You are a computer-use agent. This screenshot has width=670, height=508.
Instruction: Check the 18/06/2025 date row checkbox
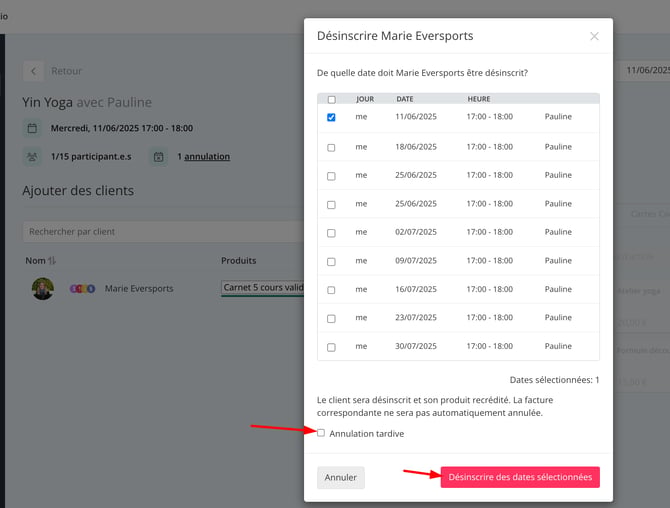[x=331, y=147]
